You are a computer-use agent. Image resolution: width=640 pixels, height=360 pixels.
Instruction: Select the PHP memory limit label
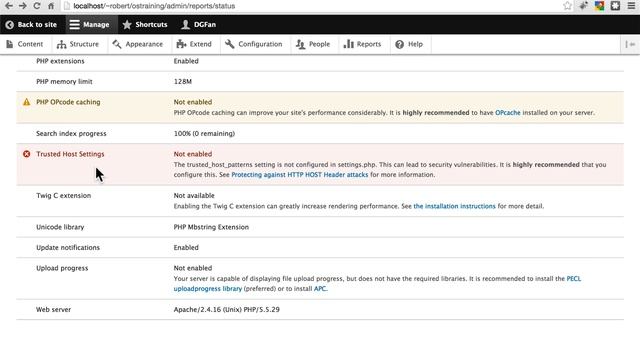pos(64,82)
